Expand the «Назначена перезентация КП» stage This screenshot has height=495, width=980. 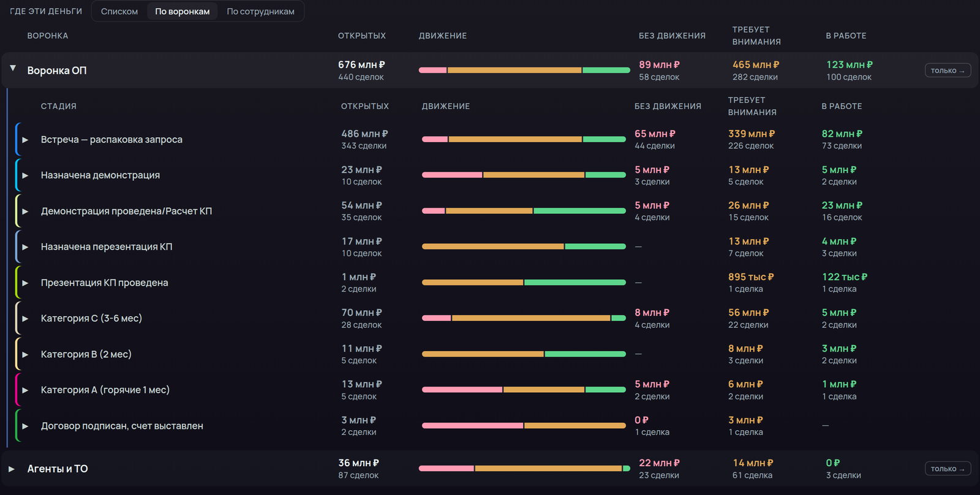pyautogui.click(x=25, y=247)
